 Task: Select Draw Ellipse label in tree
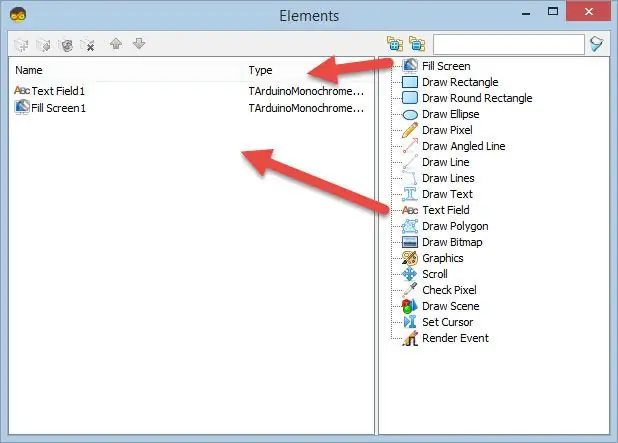tap(450, 114)
